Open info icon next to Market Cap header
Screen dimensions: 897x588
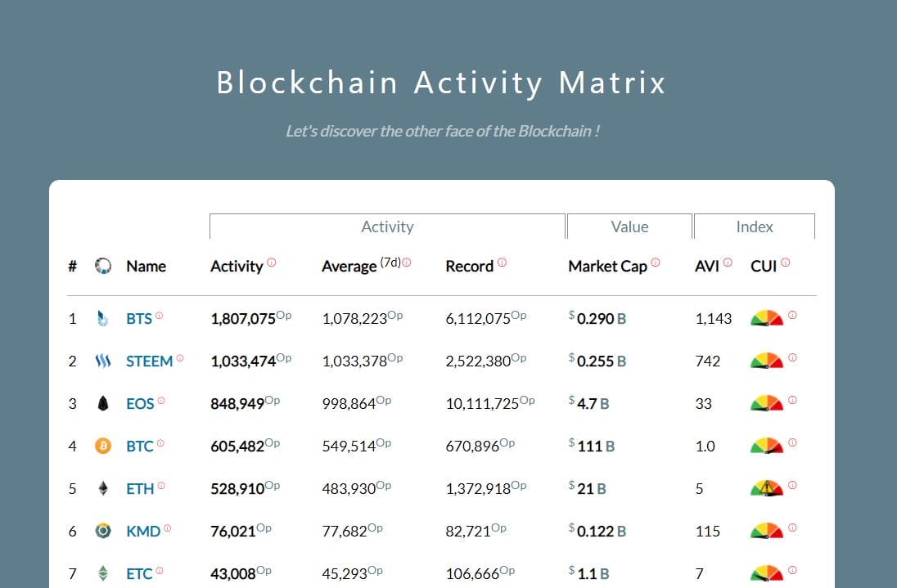(656, 263)
